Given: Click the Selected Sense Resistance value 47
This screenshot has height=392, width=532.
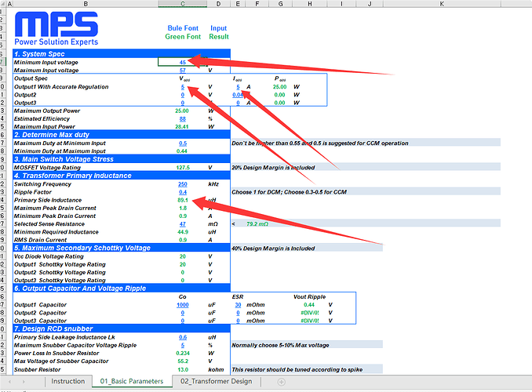Looking at the screenshot, I should click(x=182, y=224).
